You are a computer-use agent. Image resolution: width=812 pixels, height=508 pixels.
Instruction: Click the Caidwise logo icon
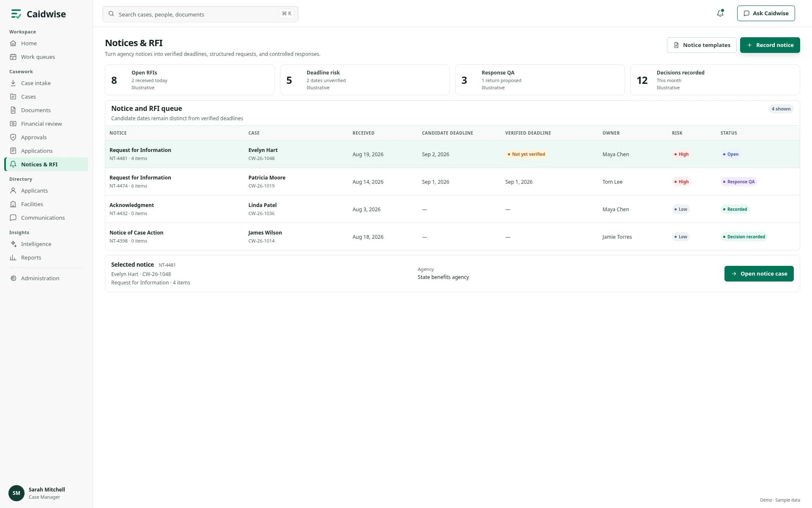click(x=16, y=14)
